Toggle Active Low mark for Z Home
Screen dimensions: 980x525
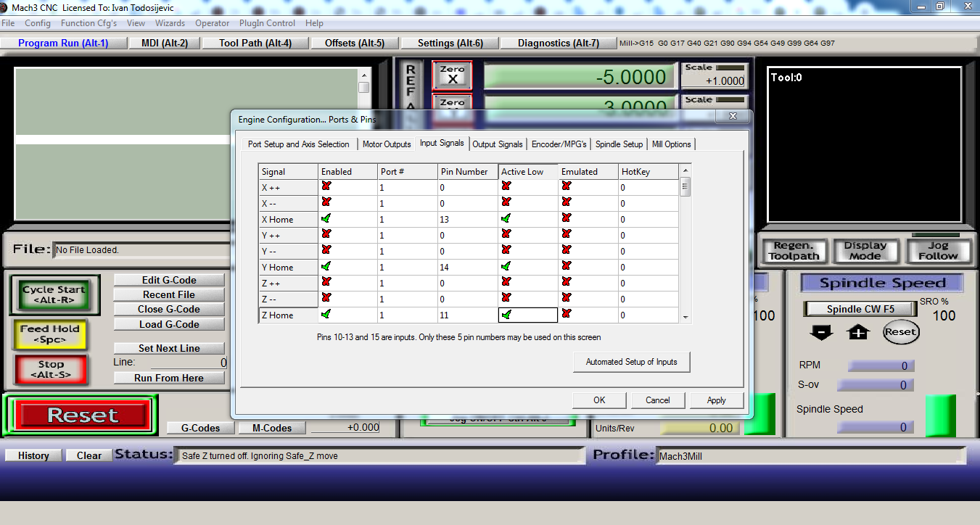pyautogui.click(x=506, y=315)
